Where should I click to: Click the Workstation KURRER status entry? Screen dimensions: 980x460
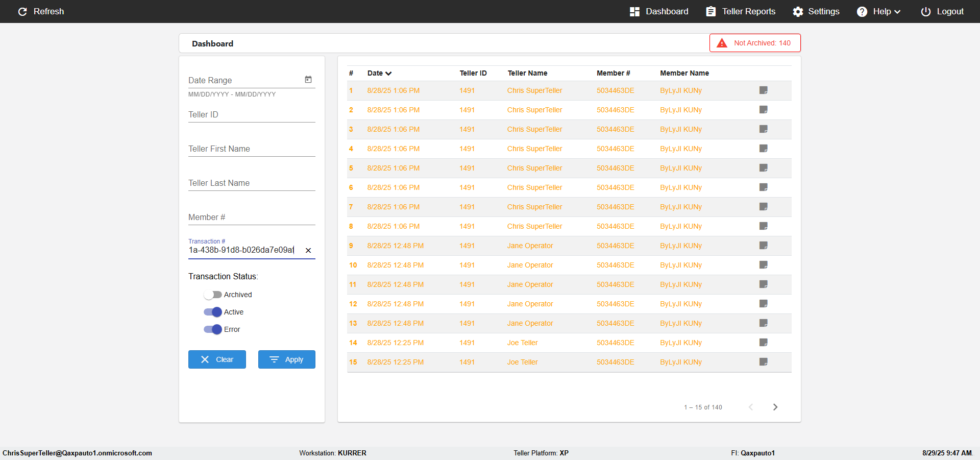pos(333,453)
